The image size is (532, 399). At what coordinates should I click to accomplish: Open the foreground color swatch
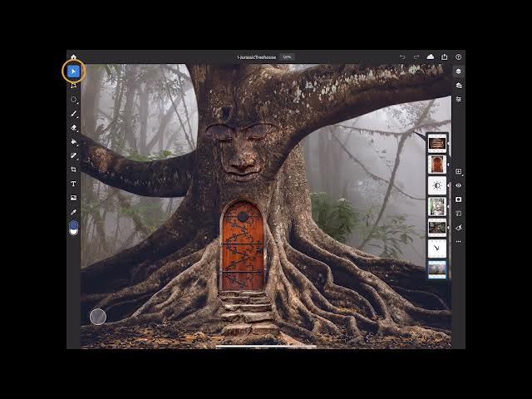click(73, 226)
